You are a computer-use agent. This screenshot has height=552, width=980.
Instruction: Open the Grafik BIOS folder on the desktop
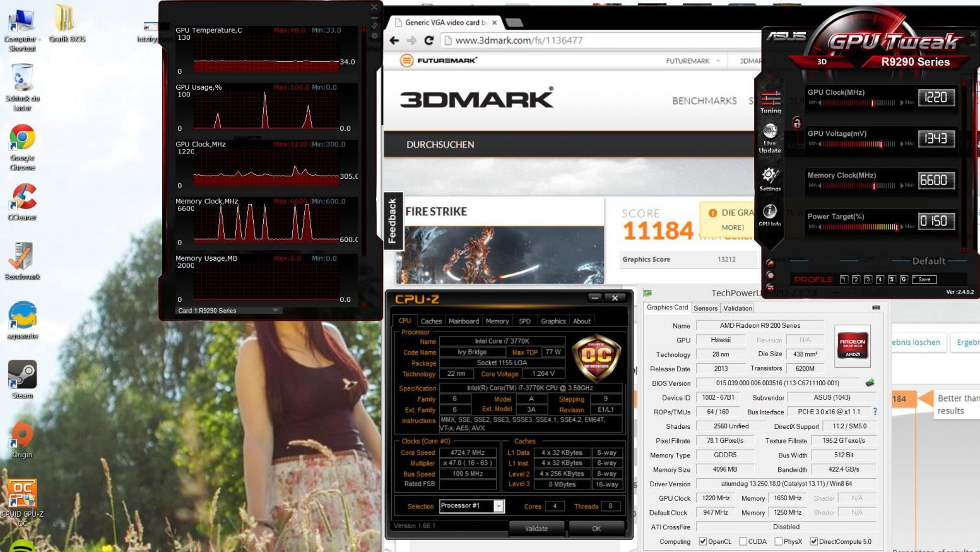coord(67,24)
